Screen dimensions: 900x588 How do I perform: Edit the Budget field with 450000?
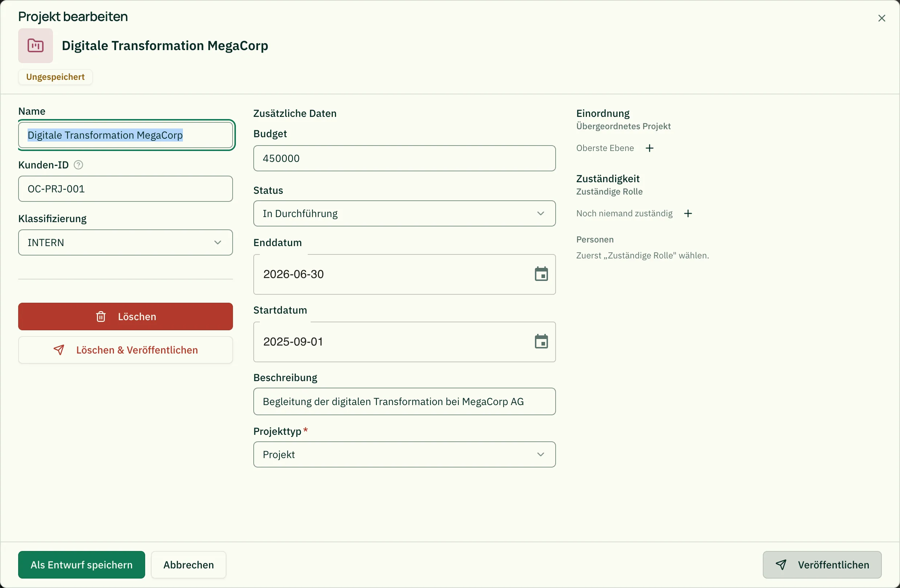(x=404, y=159)
